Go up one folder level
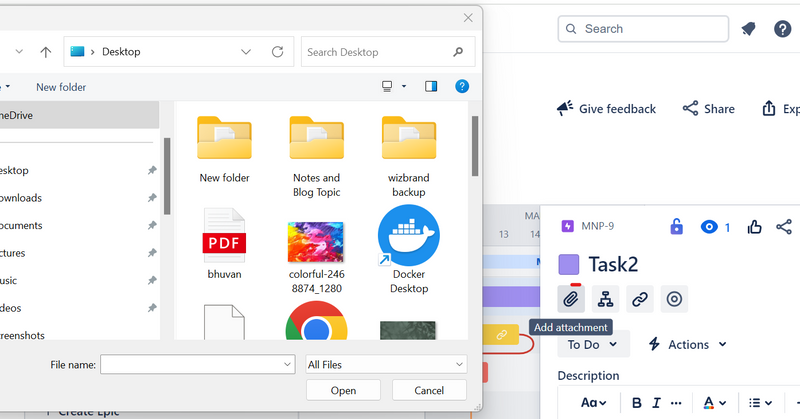Viewport: 800px width, 419px height. (x=46, y=52)
